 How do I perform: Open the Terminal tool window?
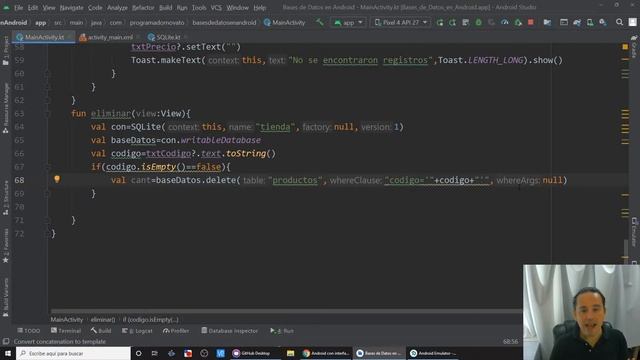click(66, 331)
